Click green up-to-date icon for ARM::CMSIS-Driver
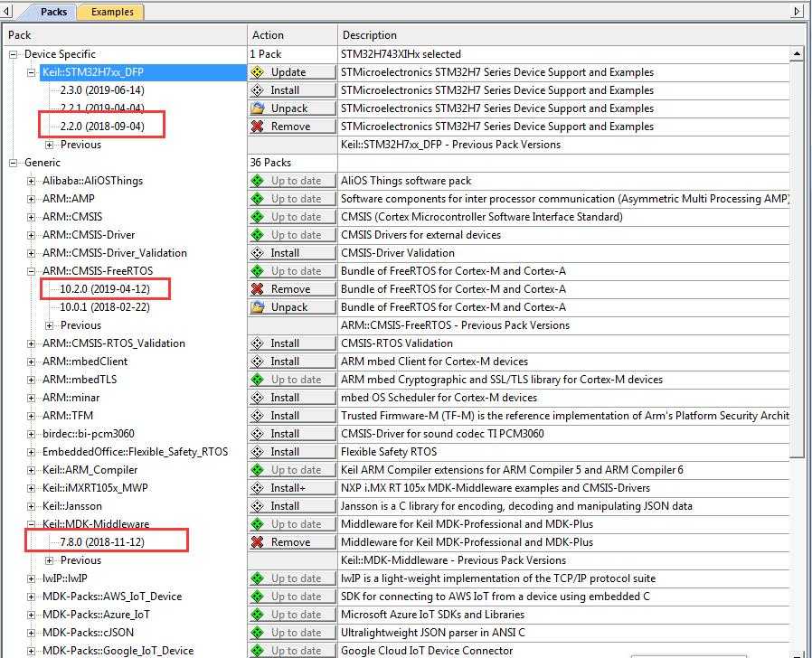The height and width of the screenshot is (658, 812). 258,235
